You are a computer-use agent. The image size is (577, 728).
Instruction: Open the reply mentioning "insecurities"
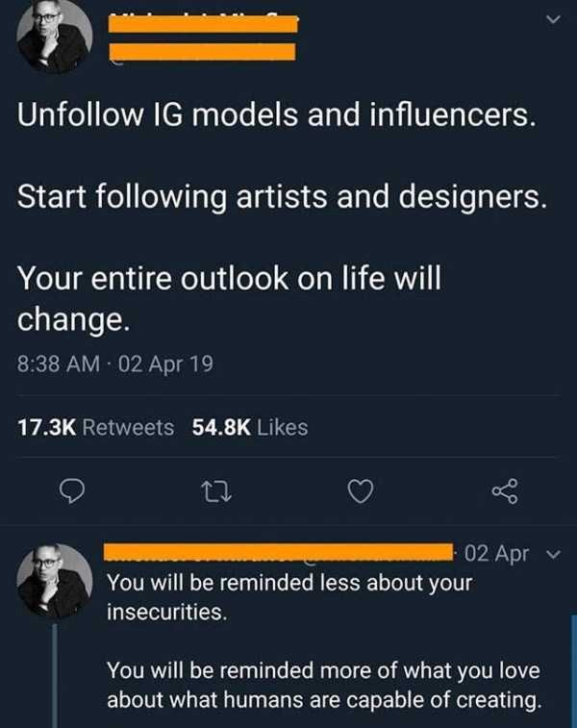tap(288, 596)
